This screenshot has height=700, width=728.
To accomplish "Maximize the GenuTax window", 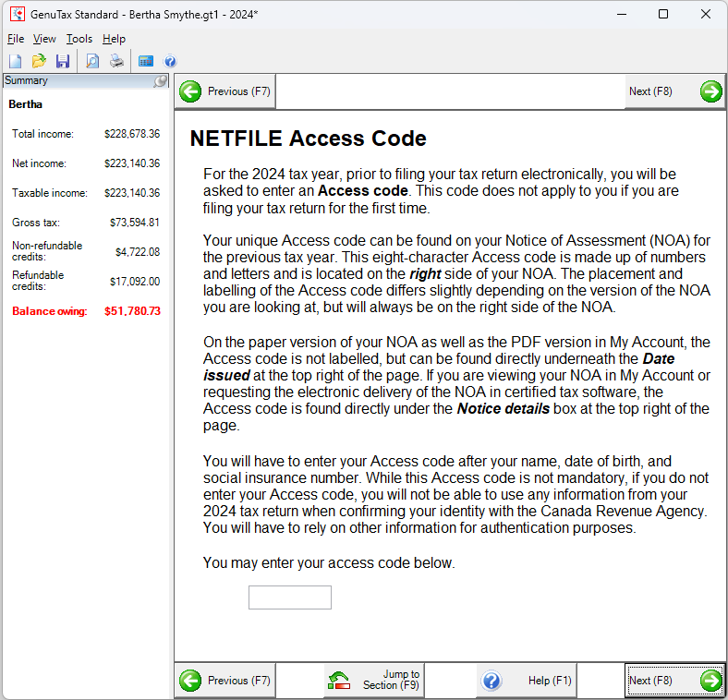I will click(x=663, y=14).
